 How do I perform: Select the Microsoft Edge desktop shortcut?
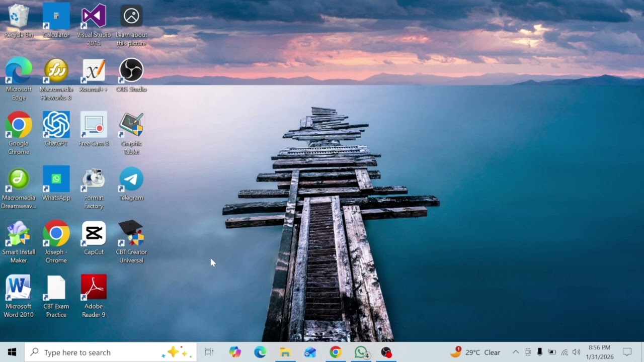click(x=19, y=79)
